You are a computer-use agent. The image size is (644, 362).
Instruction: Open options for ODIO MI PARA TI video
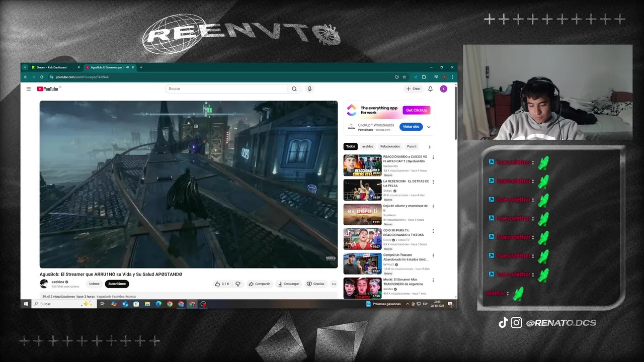tap(433, 231)
